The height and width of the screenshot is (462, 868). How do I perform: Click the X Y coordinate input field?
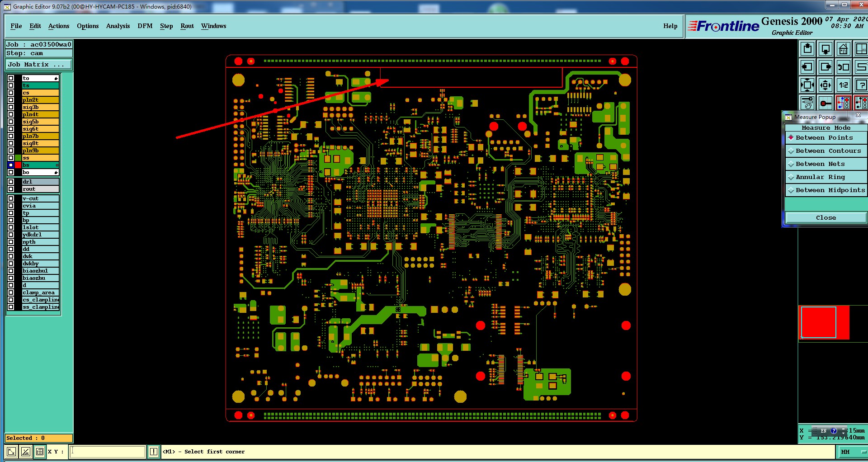[107, 451]
